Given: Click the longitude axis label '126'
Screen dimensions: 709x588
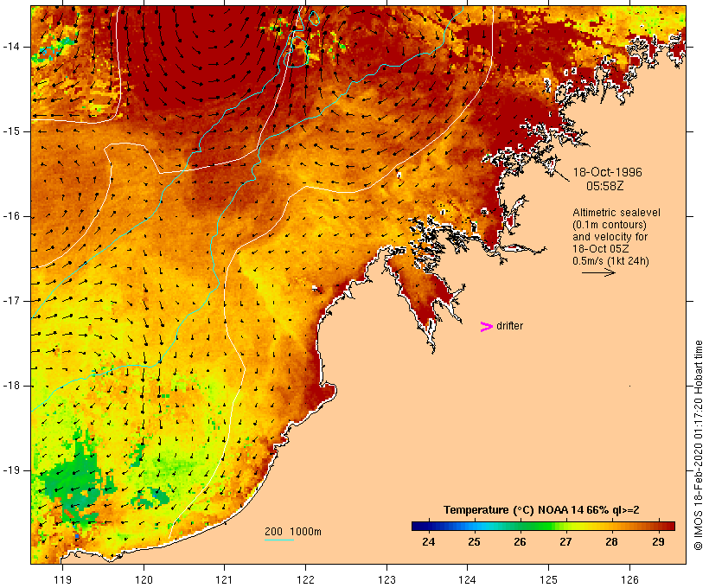Looking at the screenshot, I should pos(629,579).
